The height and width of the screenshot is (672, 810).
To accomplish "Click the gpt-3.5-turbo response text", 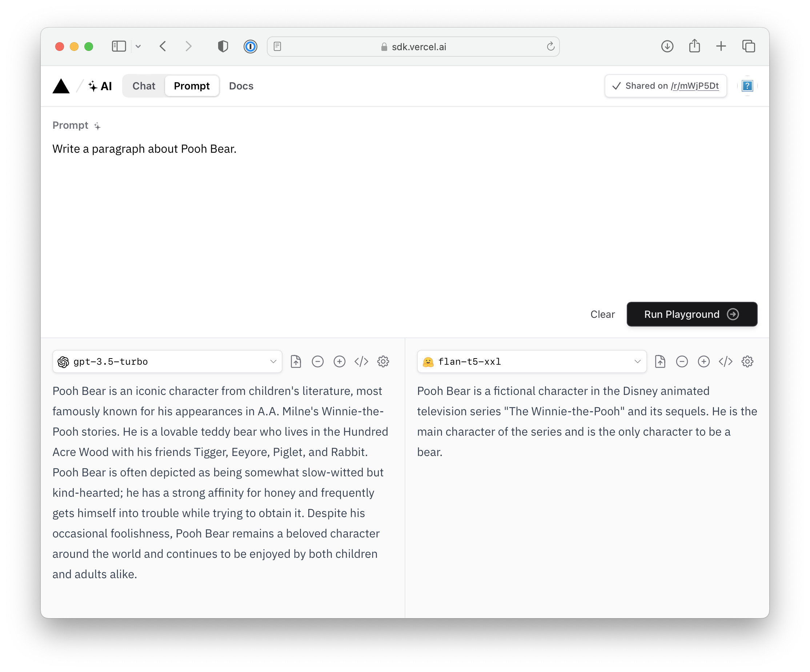I will [x=221, y=482].
